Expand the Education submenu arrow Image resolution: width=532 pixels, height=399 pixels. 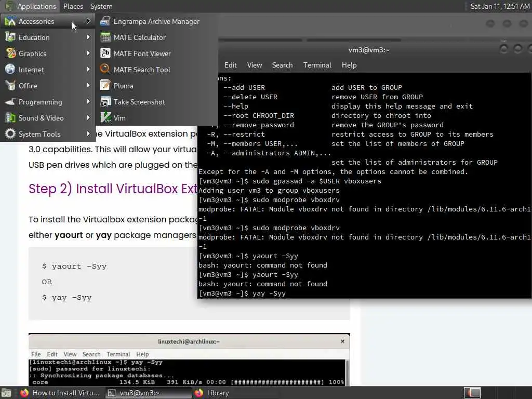[88, 37]
